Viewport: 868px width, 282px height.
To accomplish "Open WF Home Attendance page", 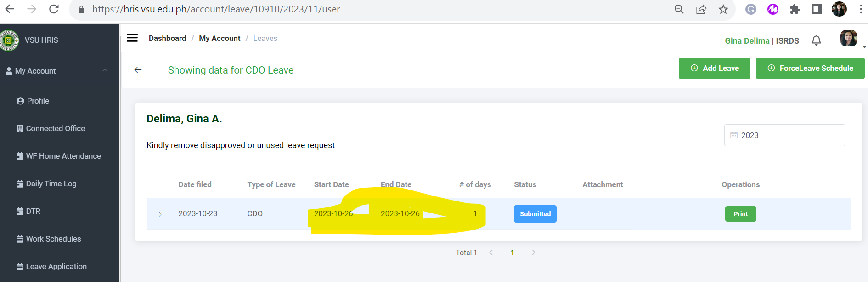I will click(63, 156).
